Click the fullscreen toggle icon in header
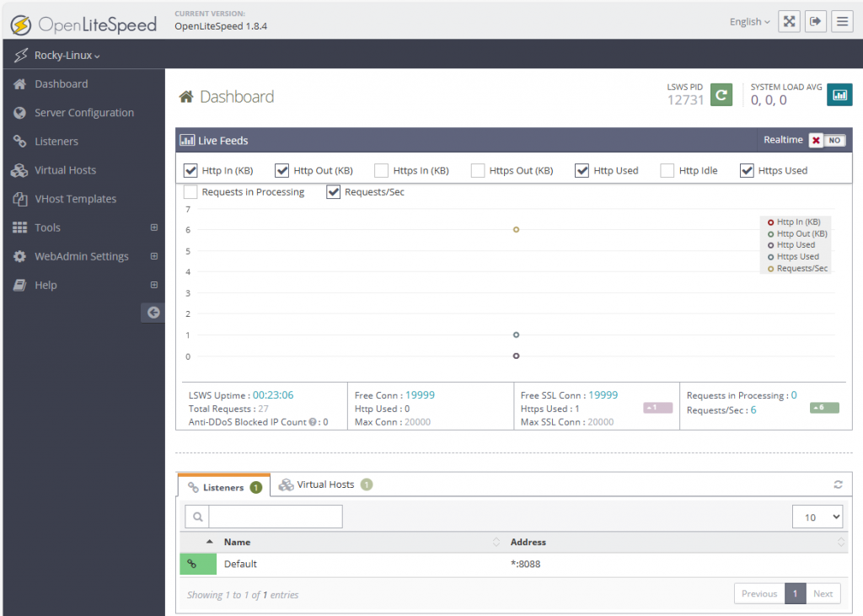Screen dimensions: 863x616 pyautogui.click(x=789, y=21)
